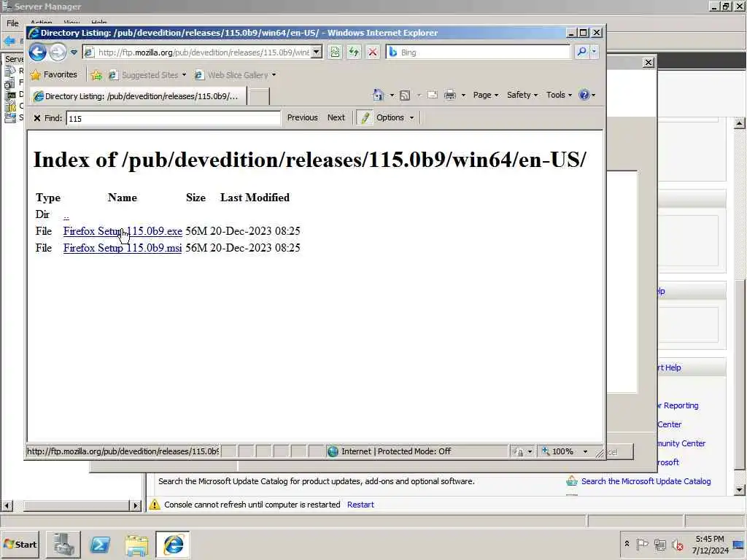This screenshot has height=560, width=747.
Task: Click tree pane scroll right arrow
Action: [x=136, y=505]
